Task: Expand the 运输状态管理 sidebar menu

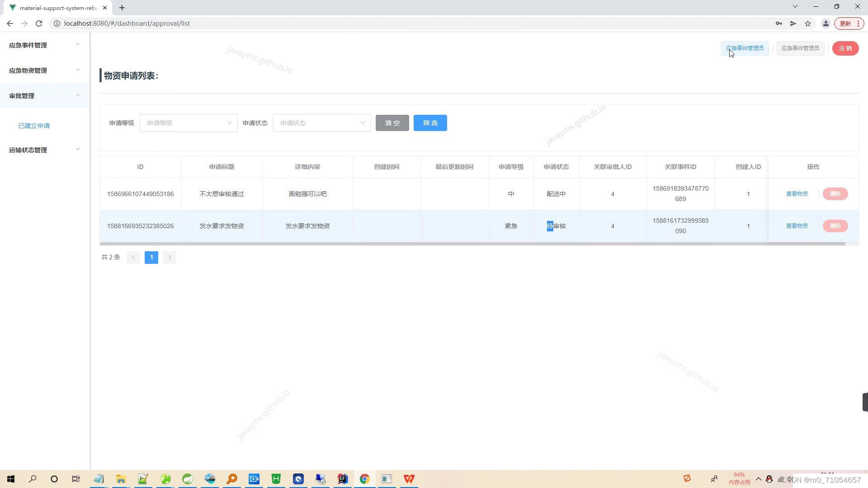Action: 45,150
